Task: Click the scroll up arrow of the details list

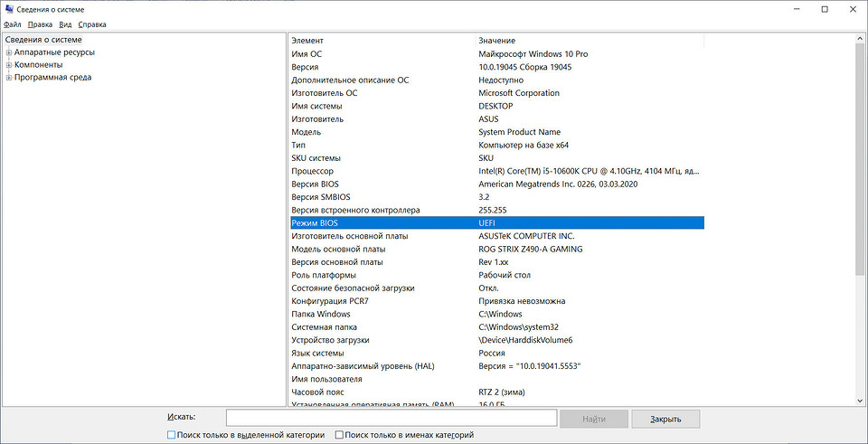Action: (859, 41)
